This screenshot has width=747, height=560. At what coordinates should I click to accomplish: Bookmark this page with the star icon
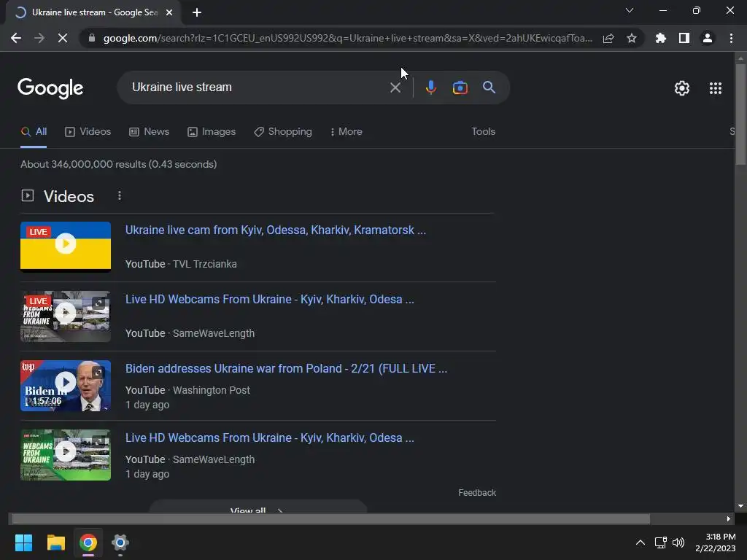pos(632,38)
